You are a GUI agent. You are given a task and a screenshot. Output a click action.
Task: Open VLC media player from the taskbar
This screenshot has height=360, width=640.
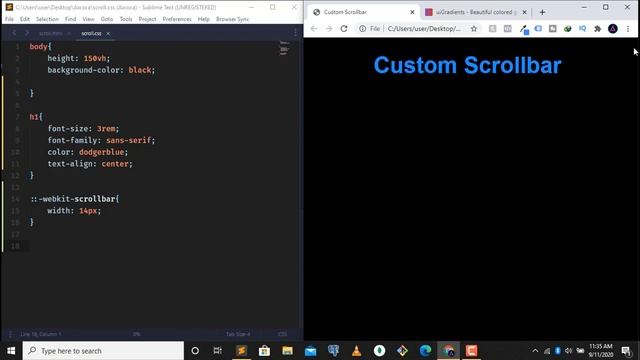[x=356, y=351]
